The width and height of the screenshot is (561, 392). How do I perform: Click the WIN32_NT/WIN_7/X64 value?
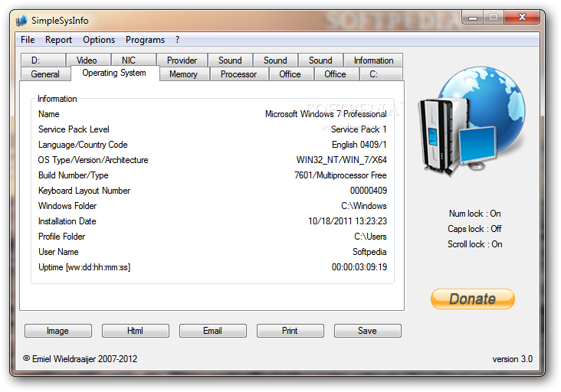click(341, 160)
